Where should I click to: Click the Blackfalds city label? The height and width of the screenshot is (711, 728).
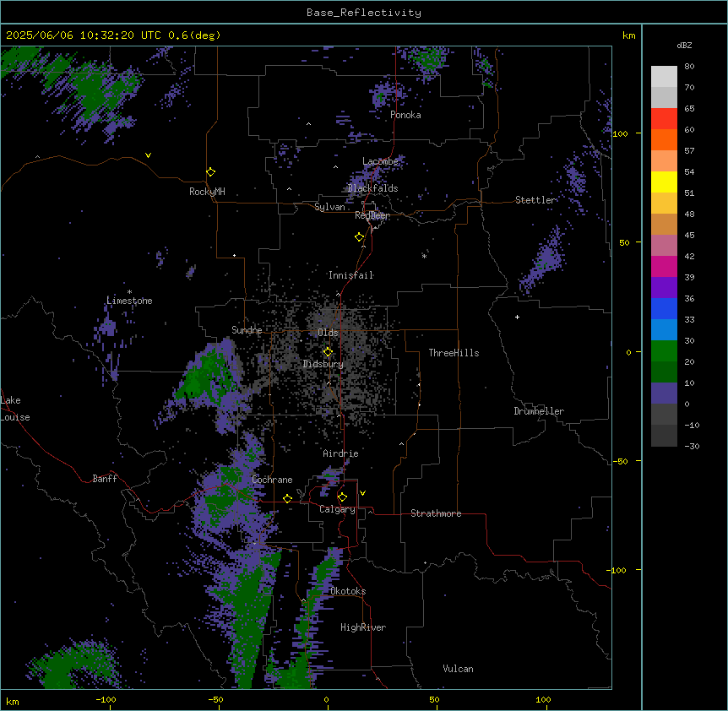(x=372, y=188)
